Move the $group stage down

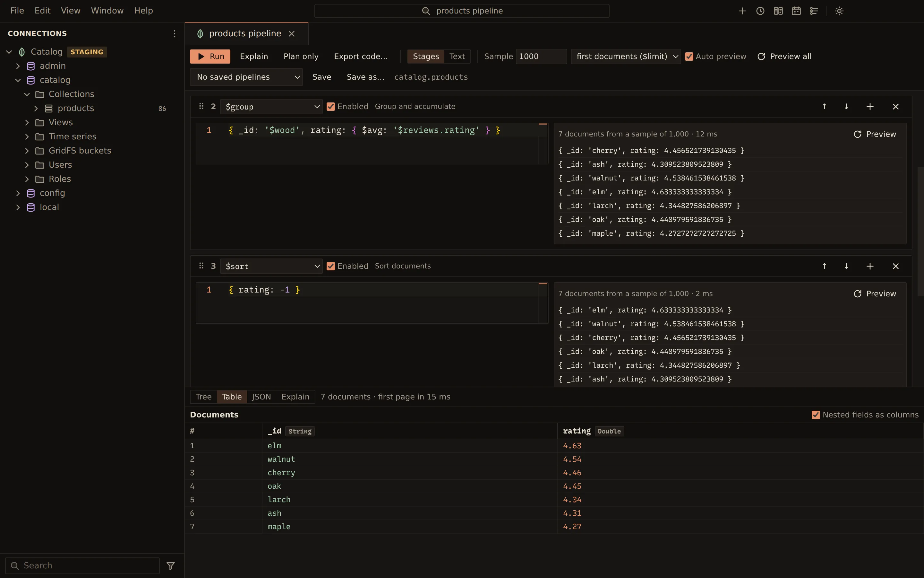point(846,107)
